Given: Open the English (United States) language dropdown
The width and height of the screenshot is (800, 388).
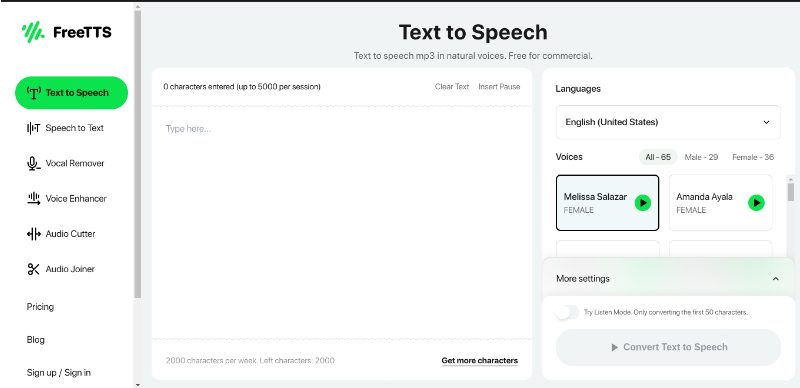Looking at the screenshot, I should pyautogui.click(x=668, y=122).
